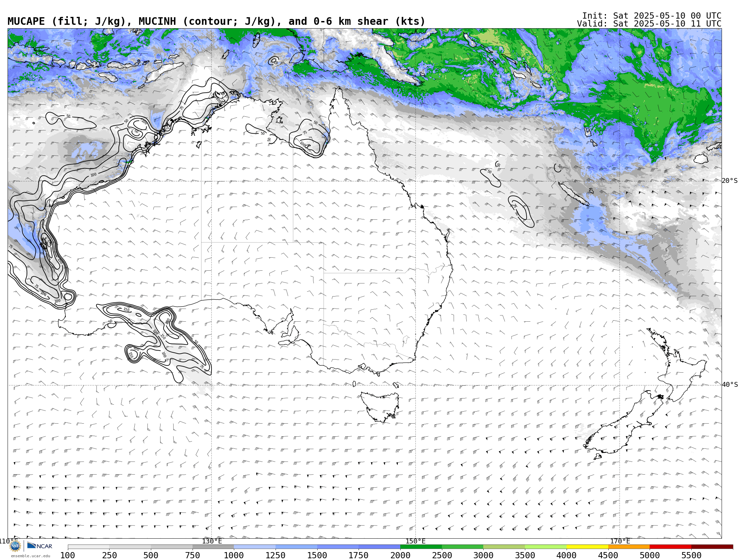
Task: Pick the red 5000–5500 colorbar segment
Action: coord(670,547)
